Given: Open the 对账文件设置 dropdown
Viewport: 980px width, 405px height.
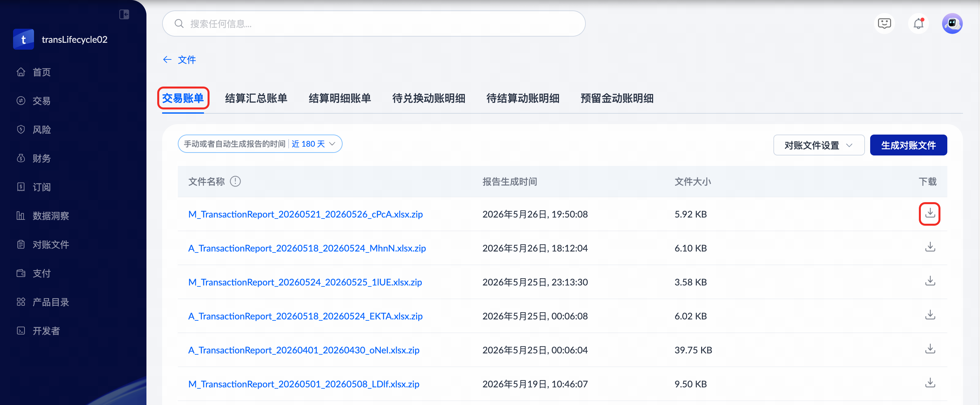Looking at the screenshot, I should point(819,145).
